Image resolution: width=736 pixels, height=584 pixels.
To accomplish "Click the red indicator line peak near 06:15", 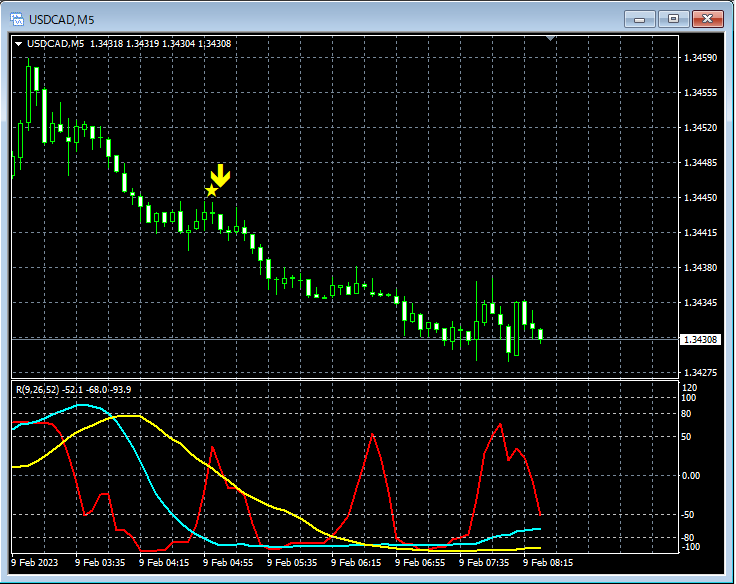I will 372,436.
